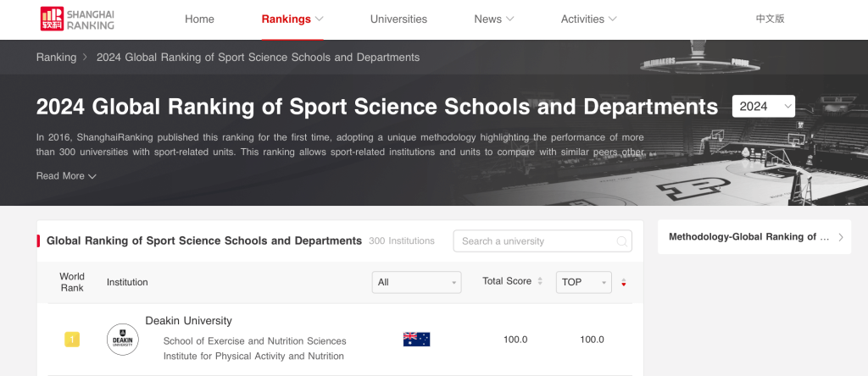Click the Total Score column header
868x376 pixels.
click(507, 281)
